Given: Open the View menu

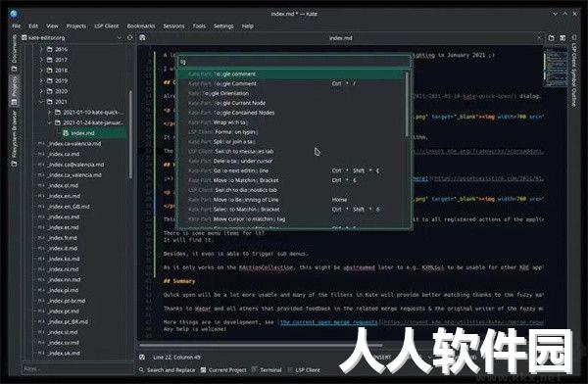Looking at the screenshot, I should [x=52, y=26].
